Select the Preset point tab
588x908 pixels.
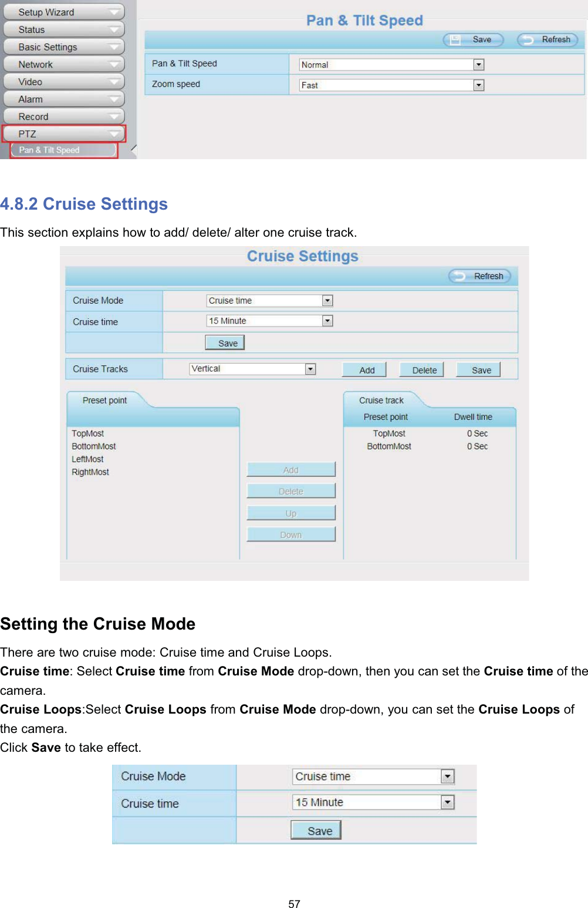point(104,401)
